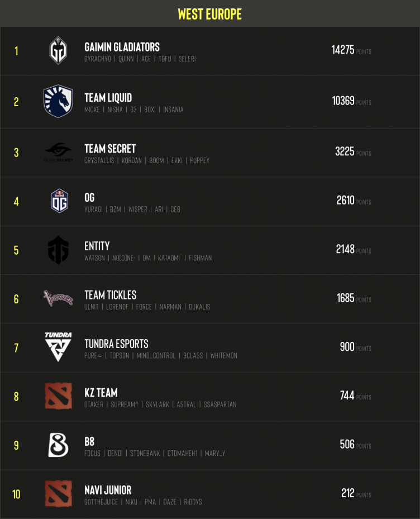The width and height of the screenshot is (420, 519).
Task: Click the Tundra Esports logo
Action: point(58,347)
